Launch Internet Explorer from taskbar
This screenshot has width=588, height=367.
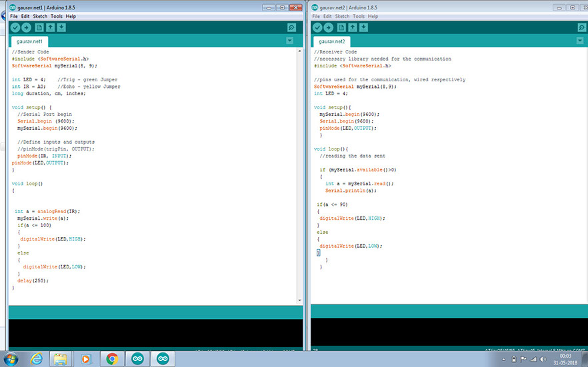pos(37,359)
